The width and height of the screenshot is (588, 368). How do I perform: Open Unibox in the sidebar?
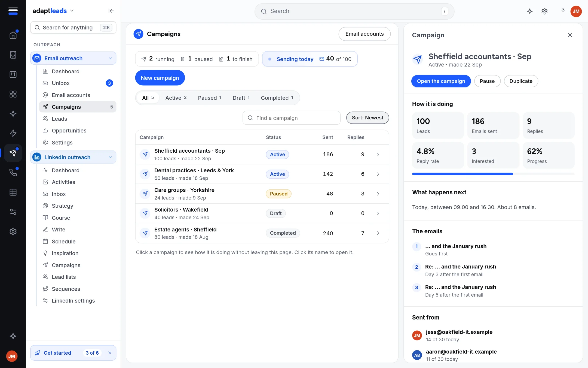[x=78, y=83]
